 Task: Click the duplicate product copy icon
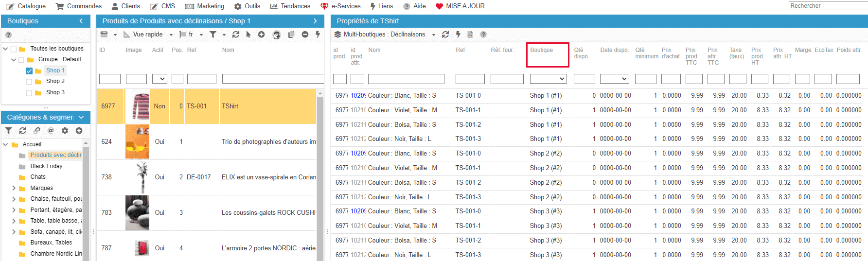point(291,35)
